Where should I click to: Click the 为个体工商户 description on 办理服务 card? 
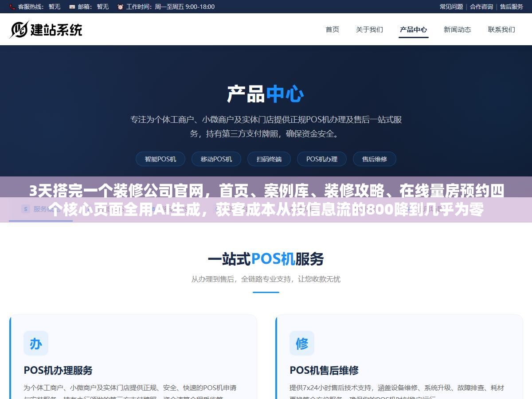click(x=130, y=392)
